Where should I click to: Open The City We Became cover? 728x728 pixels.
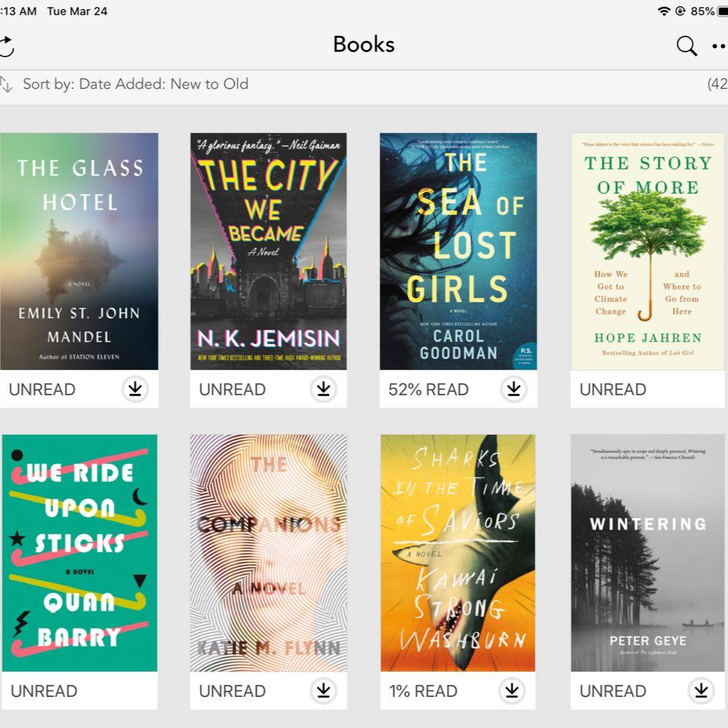(268, 251)
